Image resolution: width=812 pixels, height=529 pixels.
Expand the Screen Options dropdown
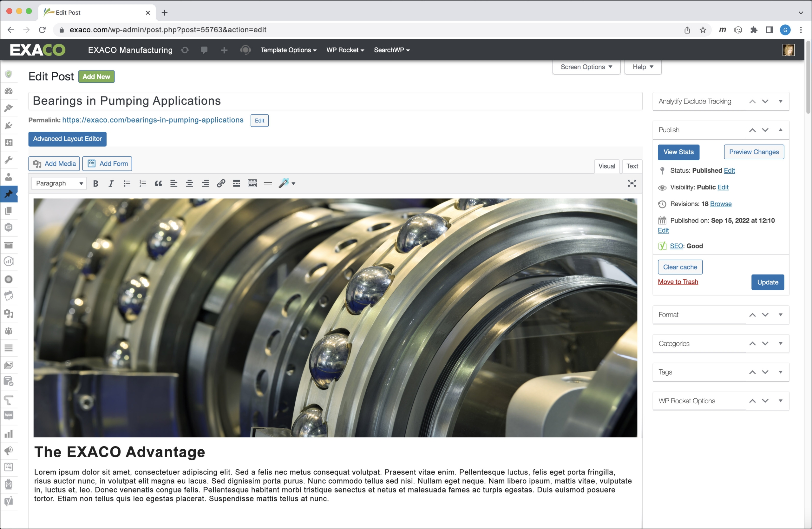tap(586, 67)
